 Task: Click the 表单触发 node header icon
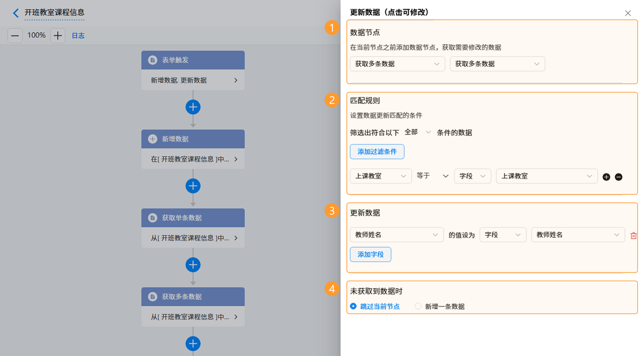(x=152, y=60)
